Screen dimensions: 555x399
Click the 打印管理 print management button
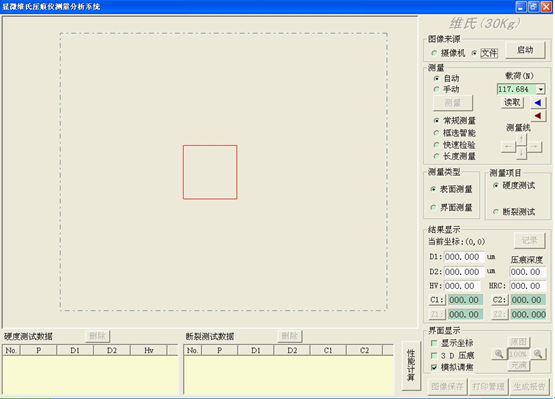[x=488, y=386]
